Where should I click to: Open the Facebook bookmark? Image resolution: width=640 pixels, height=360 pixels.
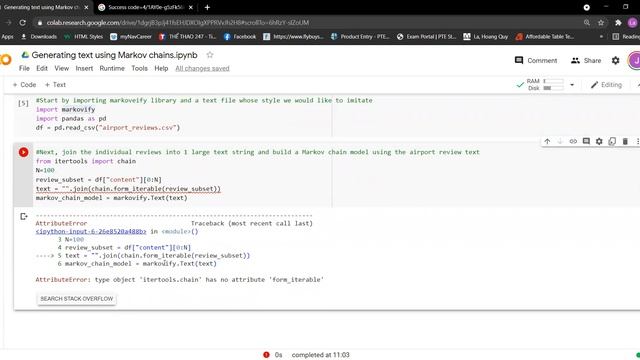[240, 36]
